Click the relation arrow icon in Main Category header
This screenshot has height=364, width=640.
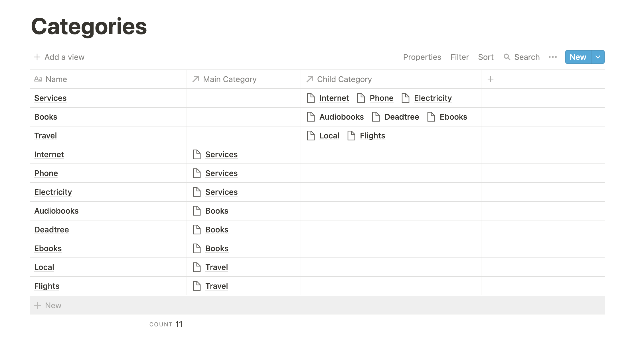[x=196, y=79]
